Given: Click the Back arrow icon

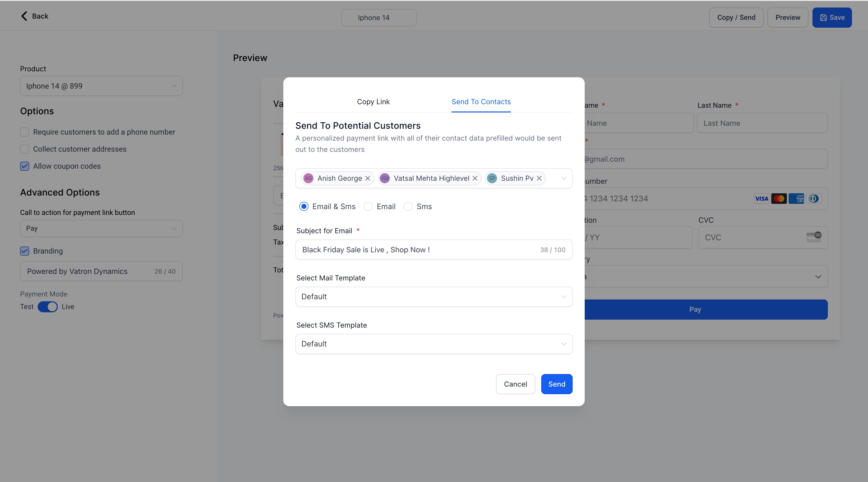Looking at the screenshot, I should tap(24, 16).
